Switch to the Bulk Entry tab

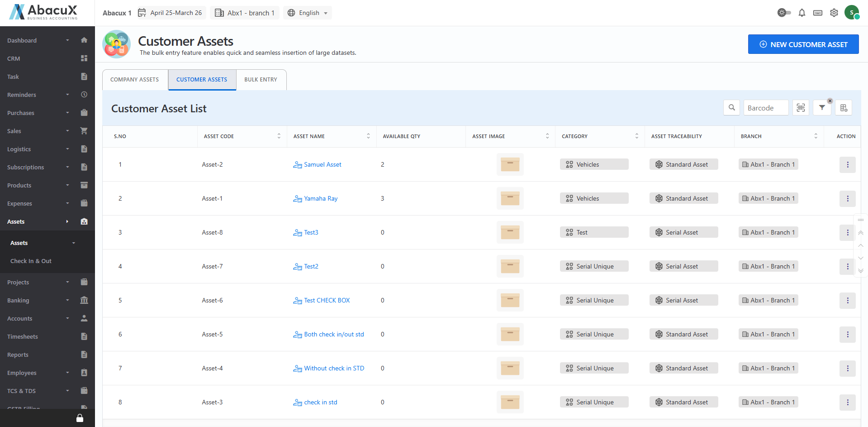261,80
